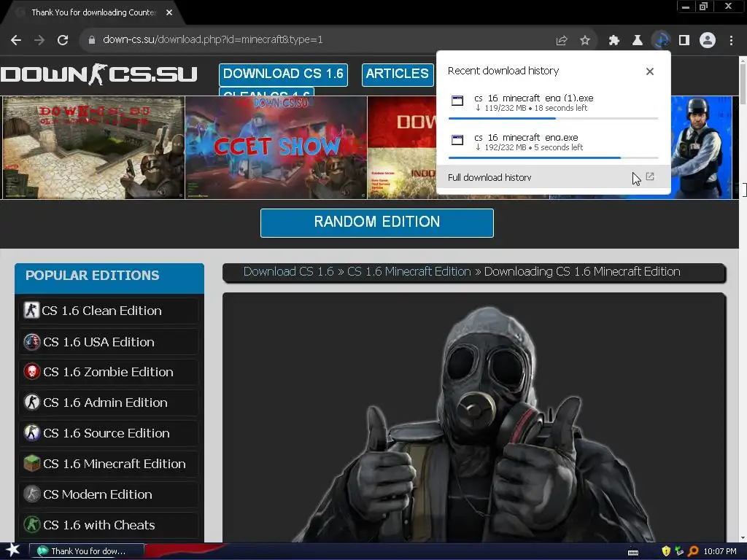Share this page icon in address bar
The height and width of the screenshot is (560, 747).
pyautogui.click(x=562, y=41)
